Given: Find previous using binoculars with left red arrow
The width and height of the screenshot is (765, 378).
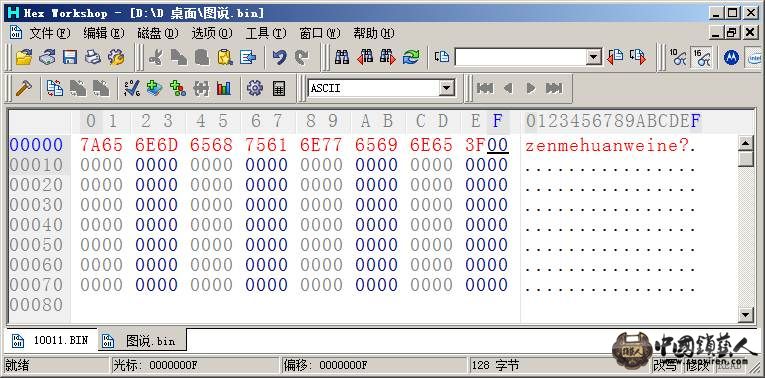Looking at the screenshot, I should click(x=365, y=58).
